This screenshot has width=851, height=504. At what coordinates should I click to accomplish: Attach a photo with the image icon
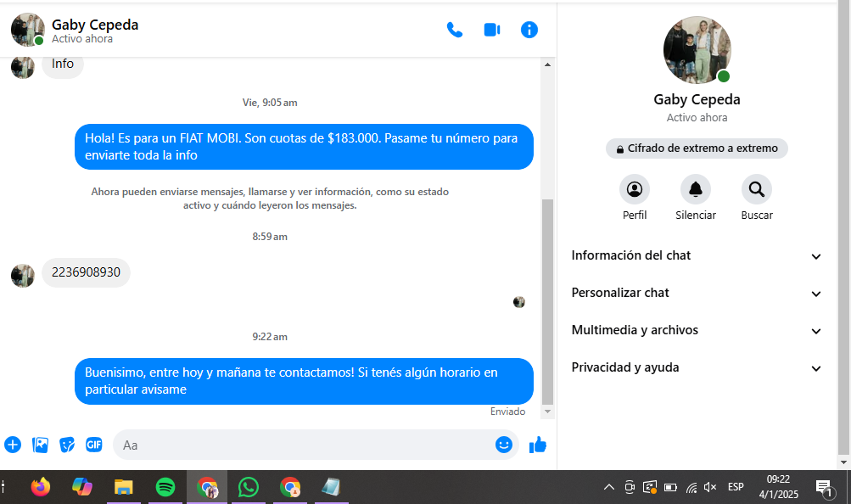tap(40, 445)
